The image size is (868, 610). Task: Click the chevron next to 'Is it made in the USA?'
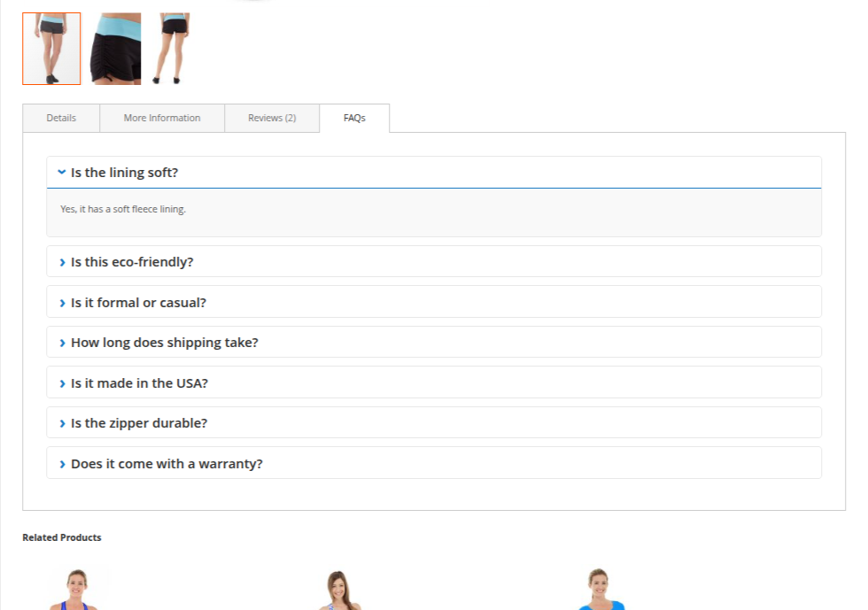point(61,382)
